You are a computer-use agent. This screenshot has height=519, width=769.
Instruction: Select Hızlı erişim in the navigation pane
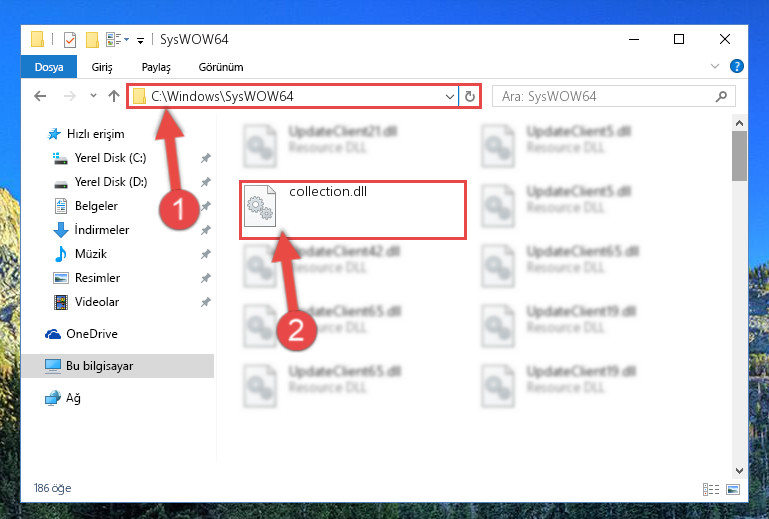pos(85,134)
